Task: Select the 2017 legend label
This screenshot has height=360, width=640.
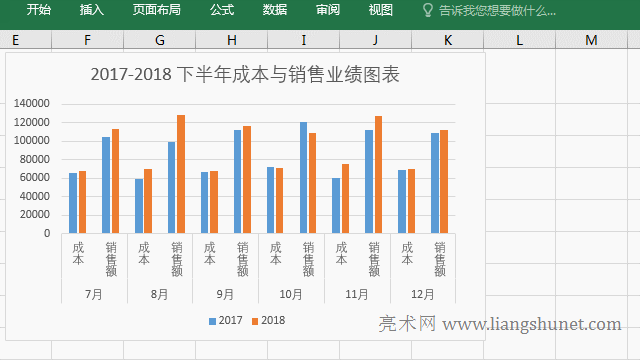Action: (x=230, y=320)
